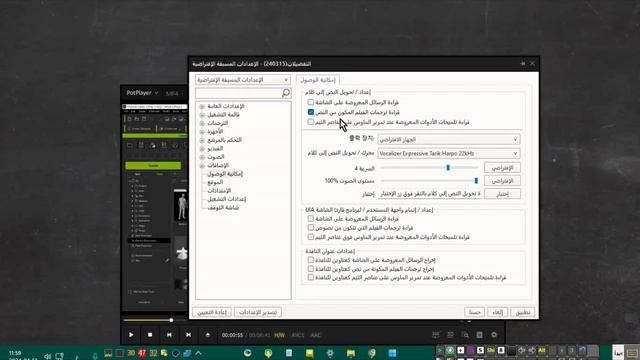Select 'شاشة التوقف' in the settings tree
Screen dimensions: 640x360
(x=223, y=208)
